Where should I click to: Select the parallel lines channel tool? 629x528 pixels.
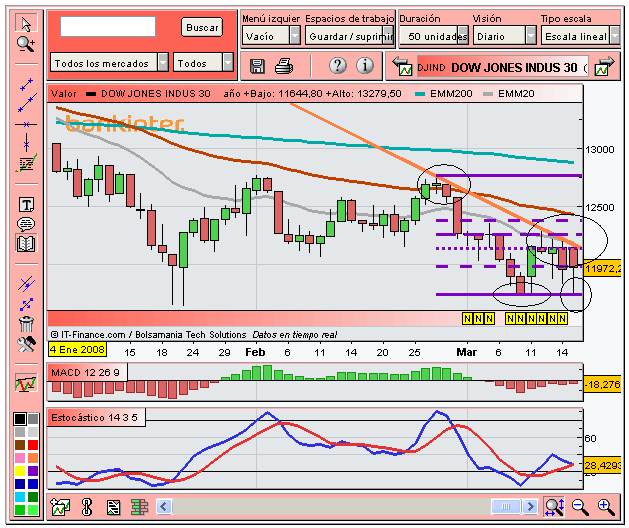pyautogui.click(x=26, y=284)
